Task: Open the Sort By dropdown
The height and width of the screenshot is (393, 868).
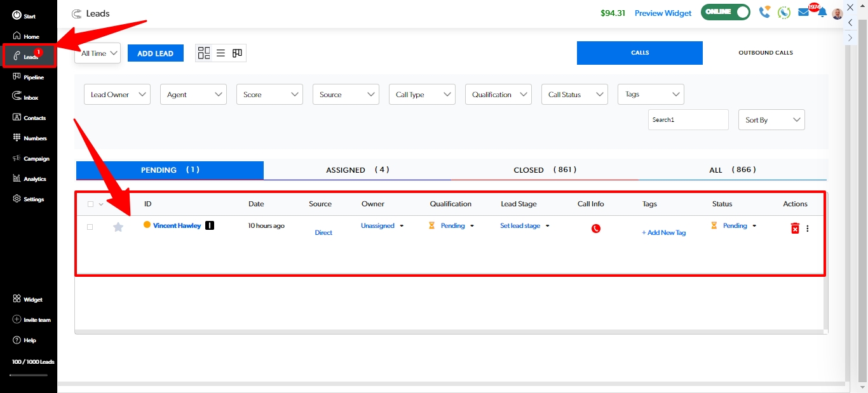Action: click(771, 120)
